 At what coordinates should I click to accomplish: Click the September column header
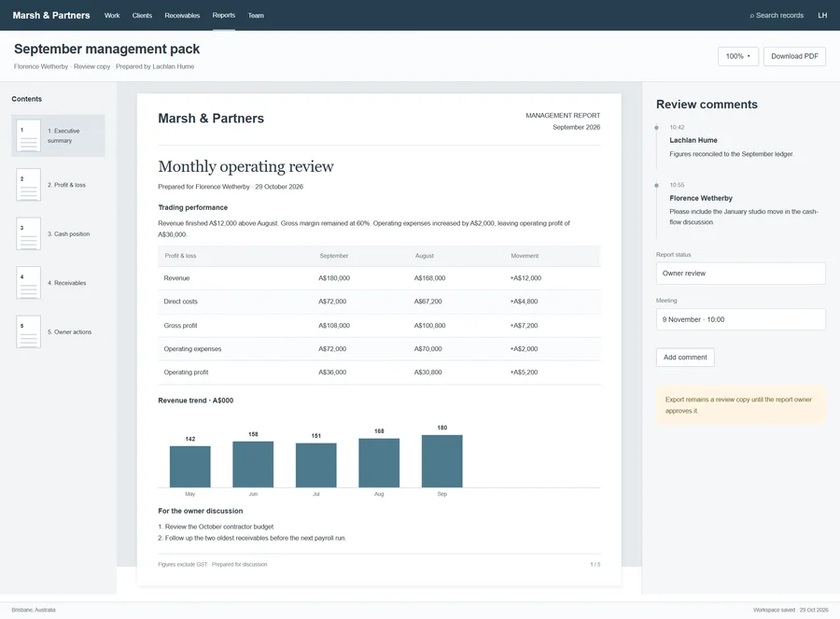[334, 256]
